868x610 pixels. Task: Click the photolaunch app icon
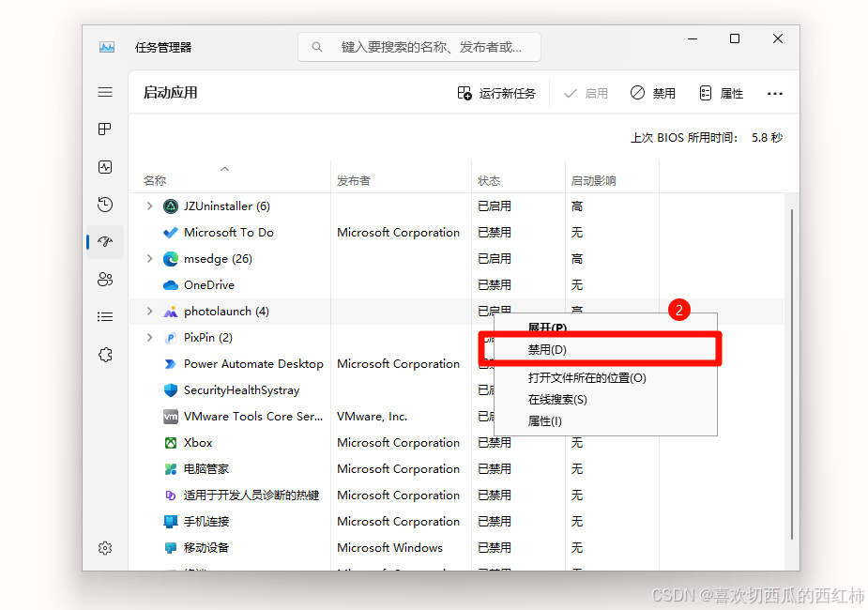(171, 312)
